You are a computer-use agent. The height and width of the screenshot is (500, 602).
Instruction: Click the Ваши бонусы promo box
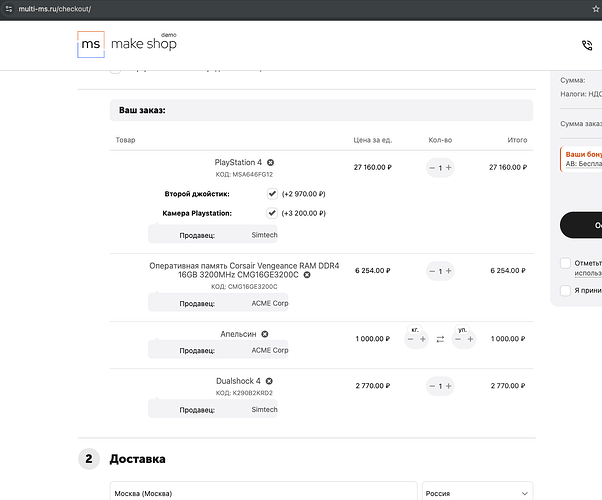(x=581, y=159)
